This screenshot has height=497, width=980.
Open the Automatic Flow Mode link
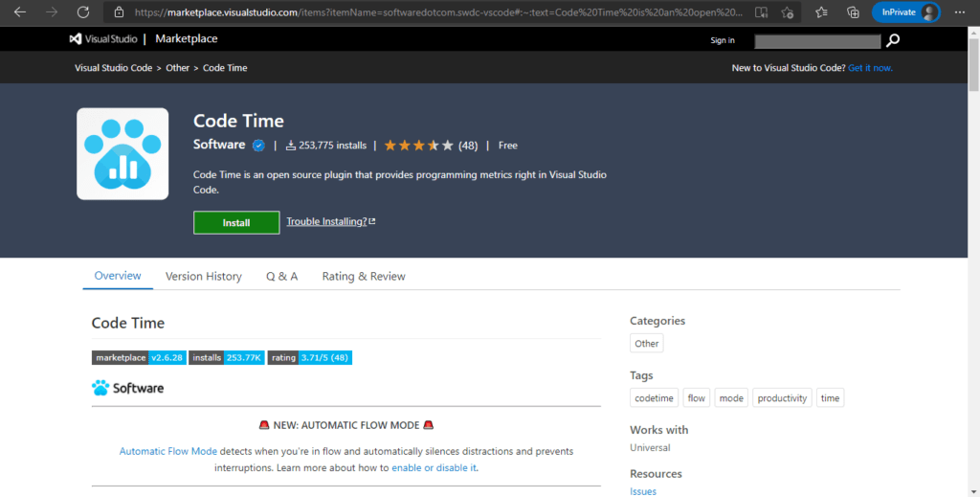(168, 451)
